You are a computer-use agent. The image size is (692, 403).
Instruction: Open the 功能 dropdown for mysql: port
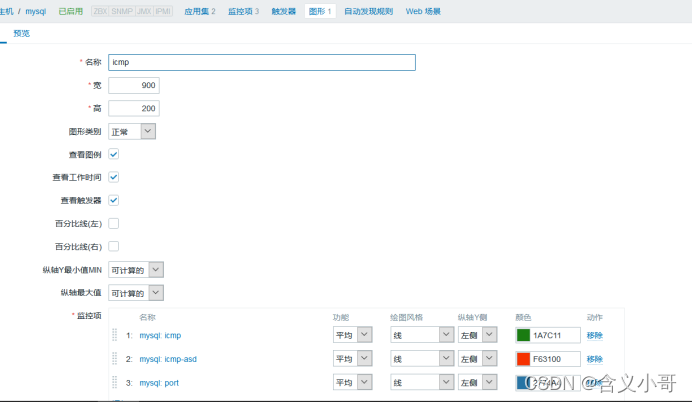pos(353,382)
